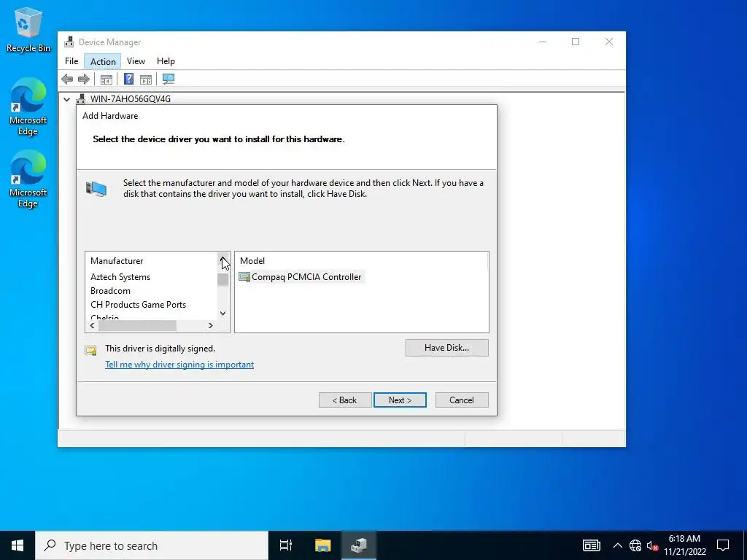Click the taskbar search box

click(x=152, y=545)
